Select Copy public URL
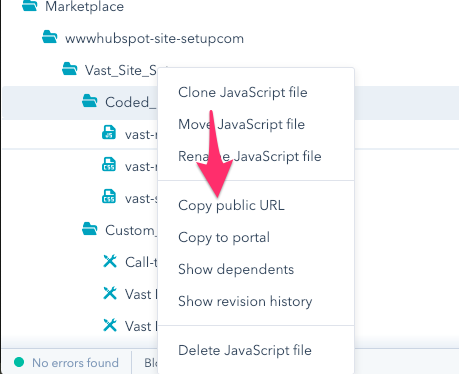This screenshot has height=374, width=459. click(x=231, y=205)
